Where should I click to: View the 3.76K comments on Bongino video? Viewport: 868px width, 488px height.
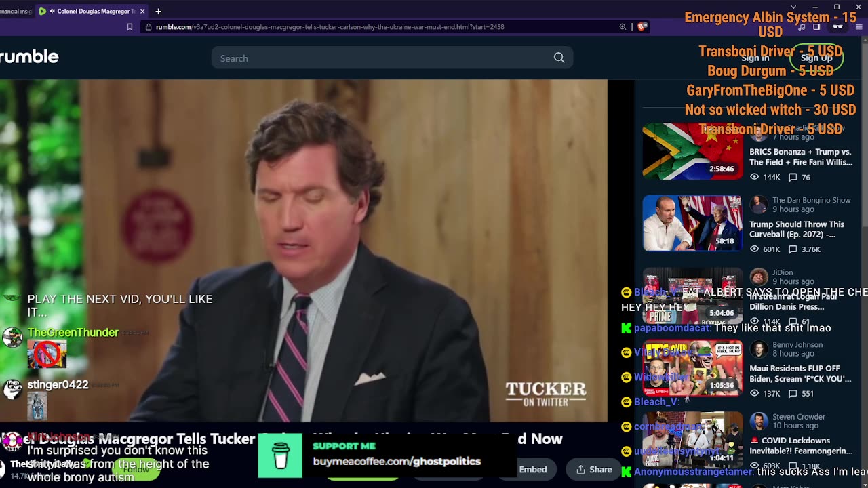pyautogui.click(x=804, y=249)
